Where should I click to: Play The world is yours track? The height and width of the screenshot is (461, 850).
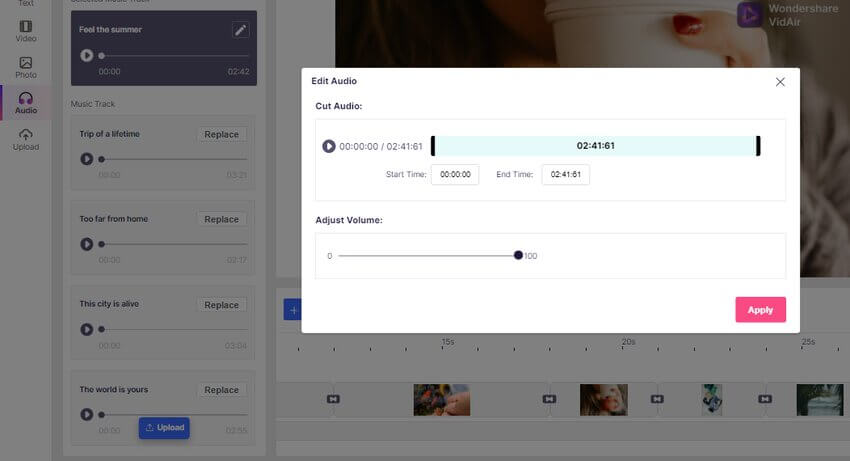click(87, 414)
